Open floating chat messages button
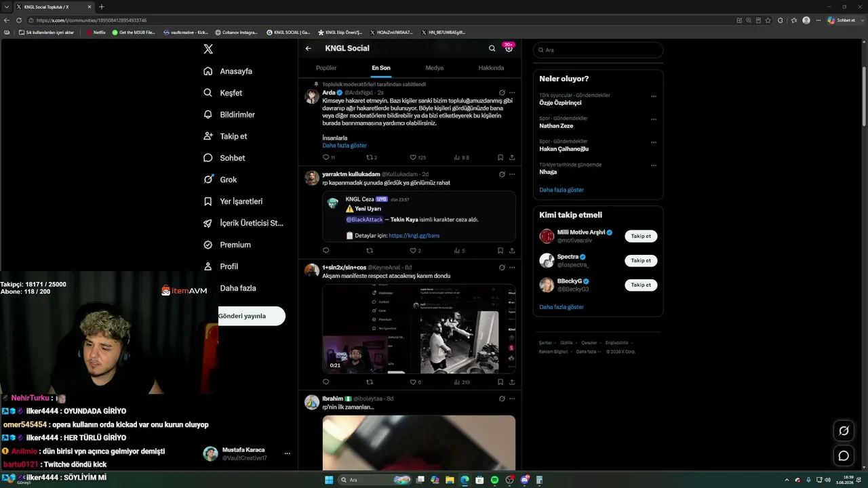The image size is (868, 488). [x=844, y=456]
